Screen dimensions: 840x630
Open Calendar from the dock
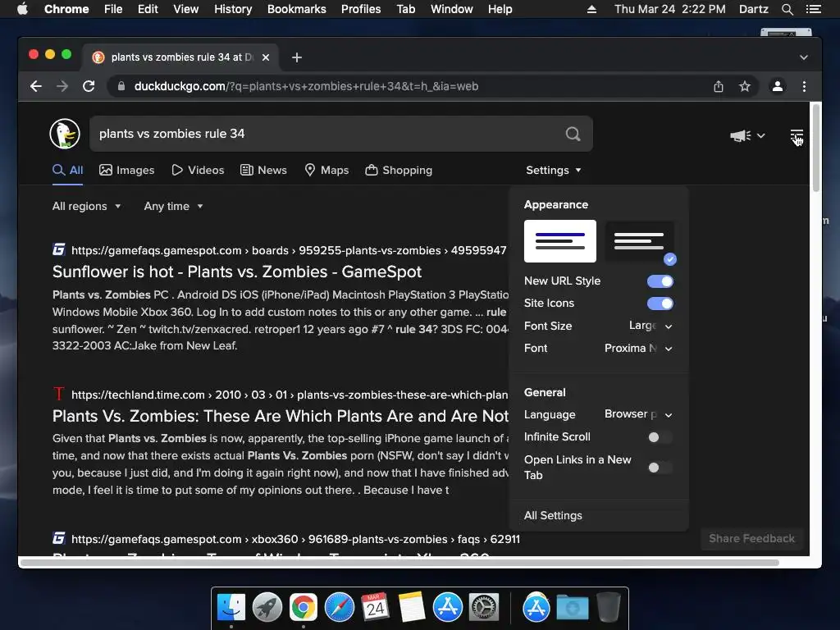click(x=375, y=608)
